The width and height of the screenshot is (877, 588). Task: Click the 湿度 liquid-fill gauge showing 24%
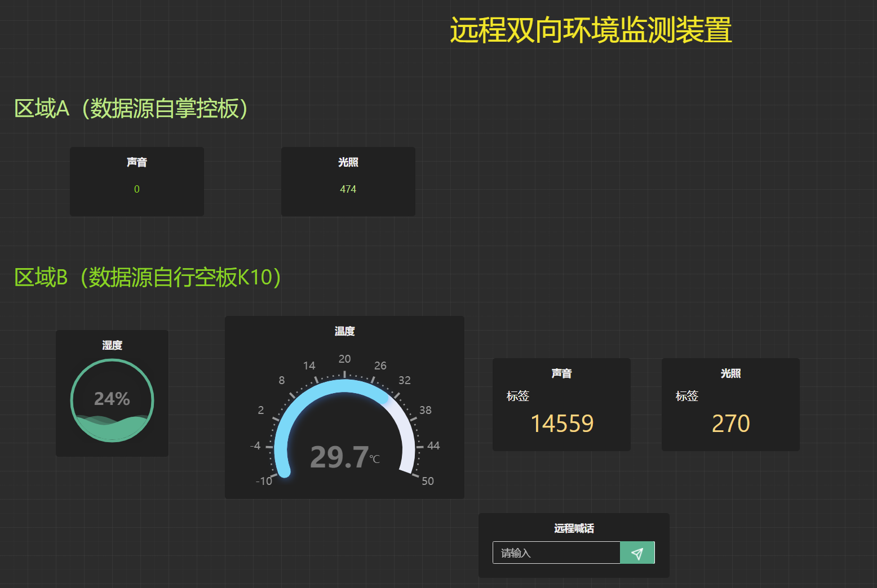pyautogui.click(x=112, y=400)
